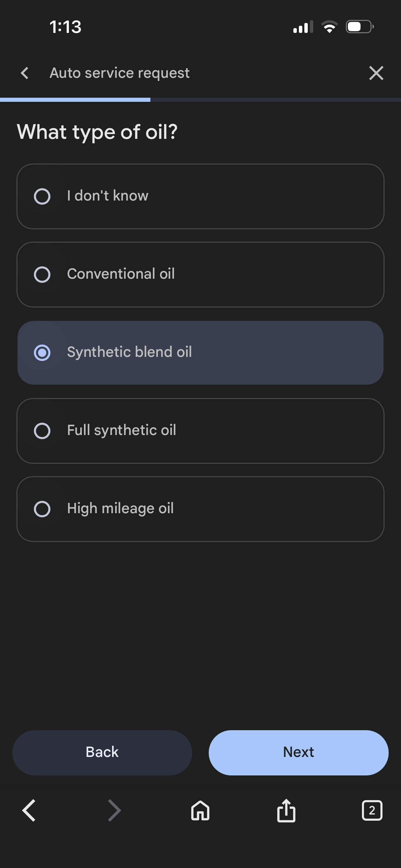Tap the "What type of oil?" heading
The image size is (401, 868).
97,132
